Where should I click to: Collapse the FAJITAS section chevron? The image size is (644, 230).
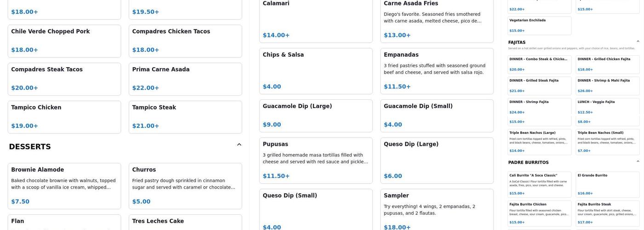pos(638,42)
